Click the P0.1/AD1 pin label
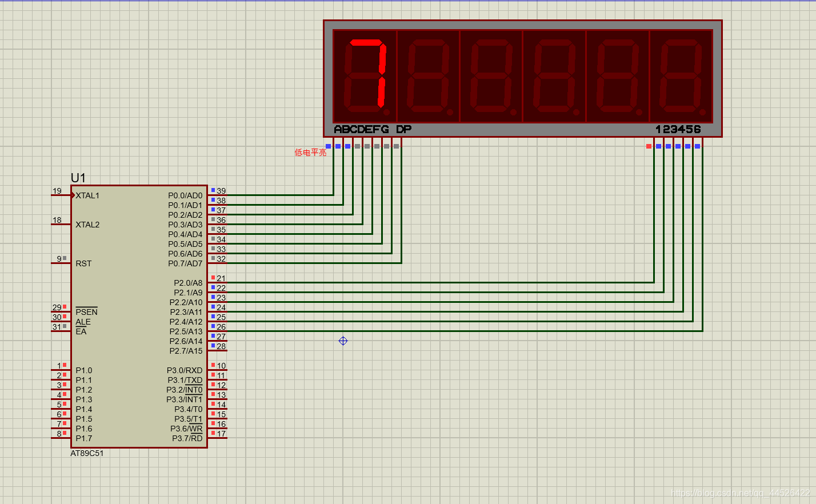 point(185,205)
